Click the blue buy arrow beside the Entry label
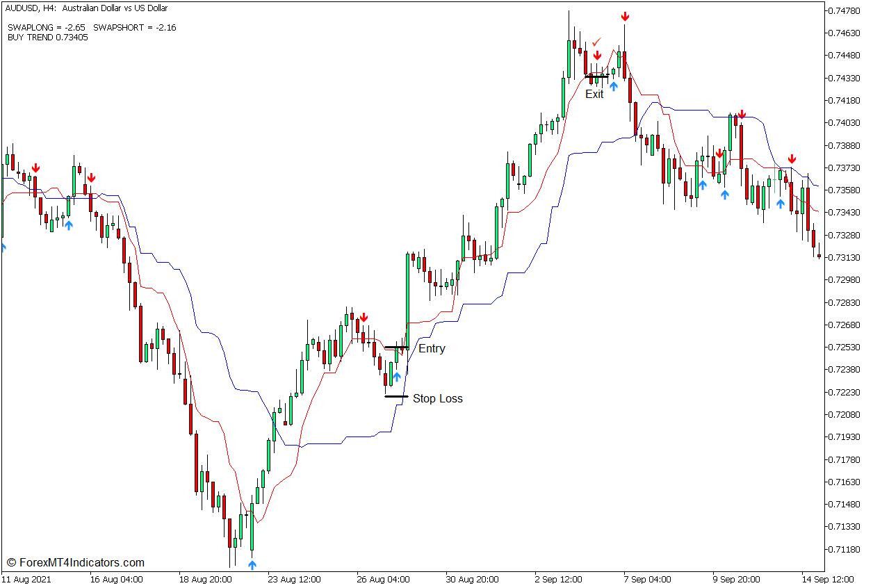Viewport: 873px width, 588px height. (x=396, y=377)
